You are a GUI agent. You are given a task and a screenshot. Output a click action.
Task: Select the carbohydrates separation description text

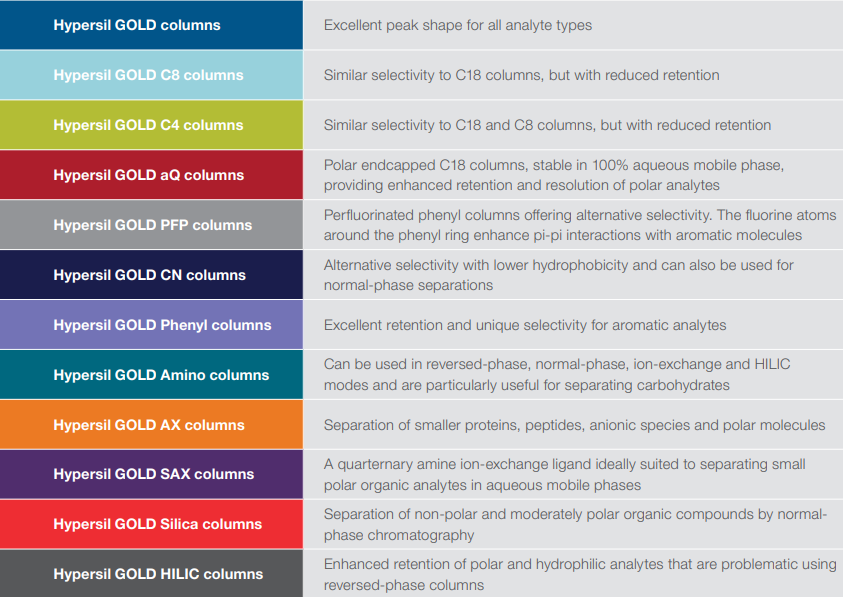click(557, 375)
